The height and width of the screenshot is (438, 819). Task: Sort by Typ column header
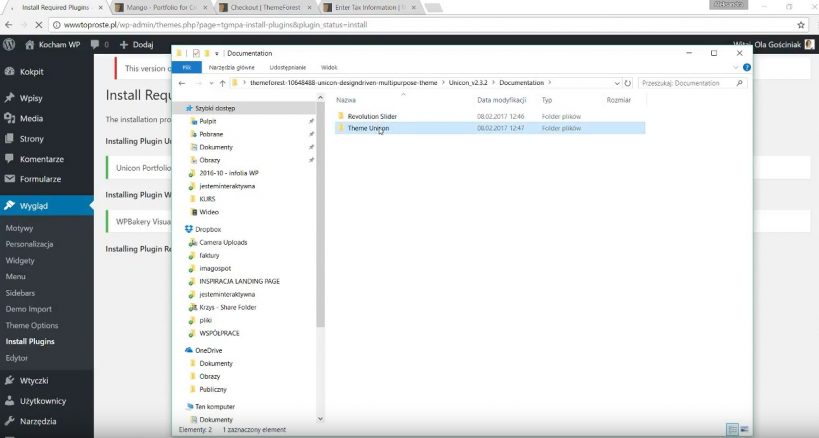click(x=547, y=100)
